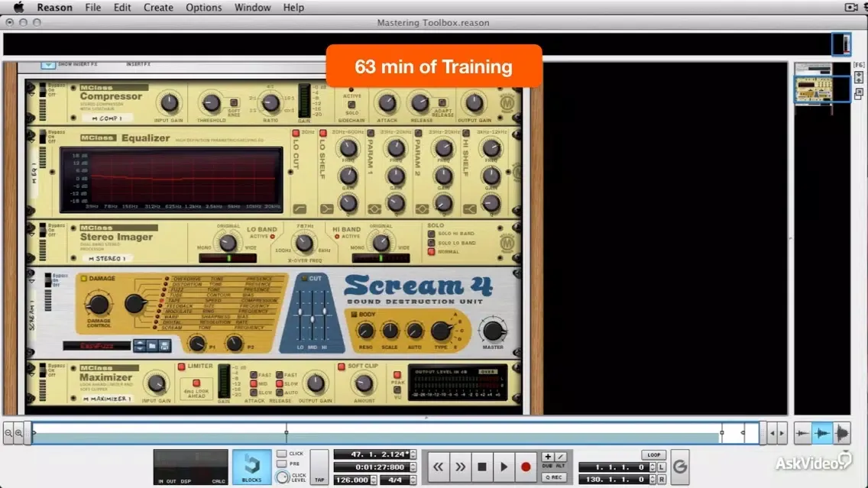
Task: Enable the Equalizer Hi Shelf band
Action: (466, 133)
